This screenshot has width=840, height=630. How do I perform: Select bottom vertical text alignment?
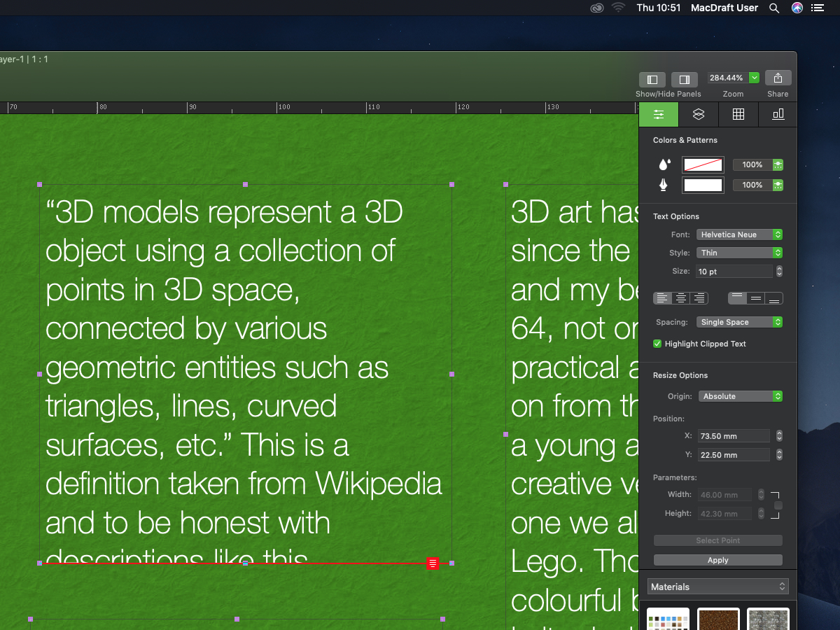pyautogui.click(x=772, y=297)
